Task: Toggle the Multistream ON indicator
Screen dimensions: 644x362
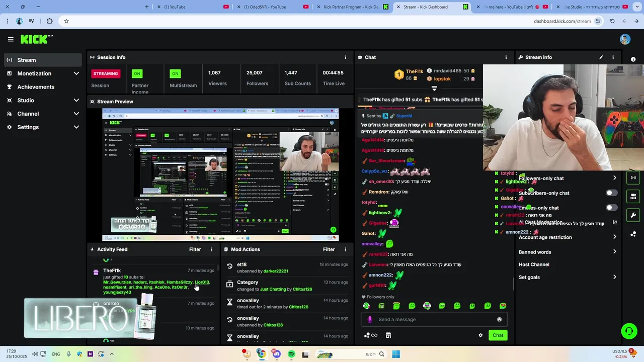Action: coord(175,73)
